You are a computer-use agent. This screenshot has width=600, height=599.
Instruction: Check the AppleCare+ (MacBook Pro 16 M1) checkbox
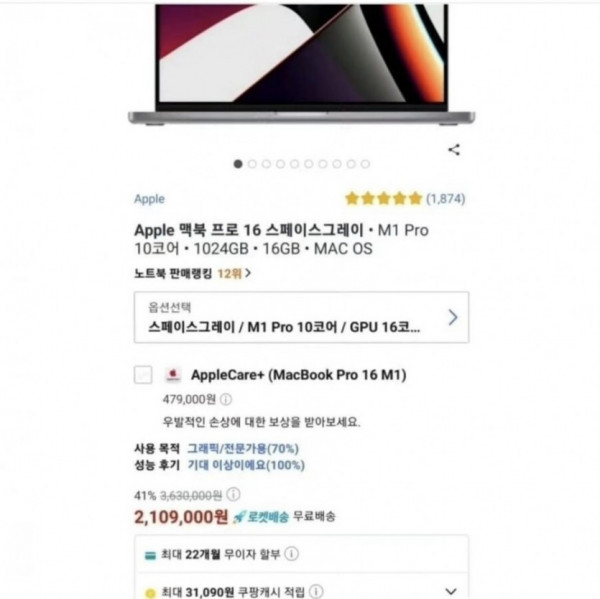tap(143, 374)
